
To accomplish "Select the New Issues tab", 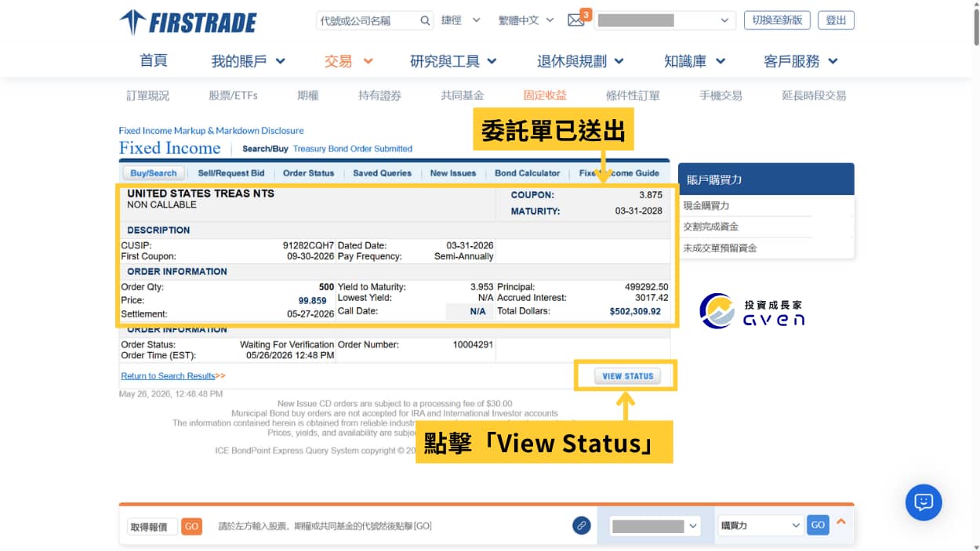I will pyautogui.click(x=453, y=173).
